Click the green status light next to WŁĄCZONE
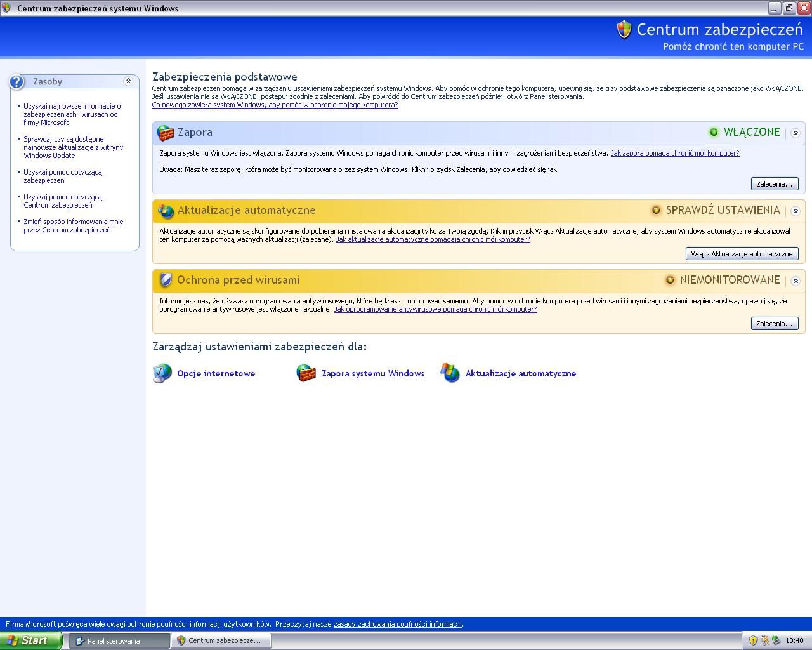 pyautogui.click(x=714, y=132)
